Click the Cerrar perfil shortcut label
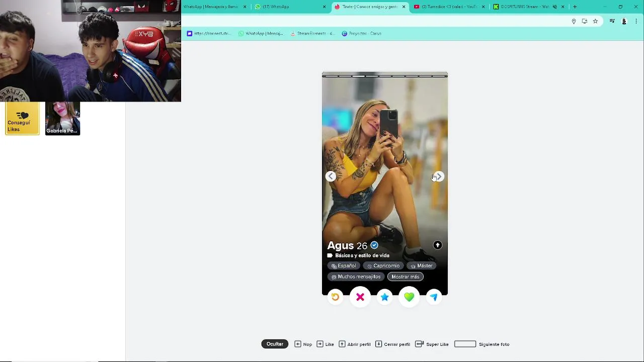644x362 pixels. coord(397,344)
